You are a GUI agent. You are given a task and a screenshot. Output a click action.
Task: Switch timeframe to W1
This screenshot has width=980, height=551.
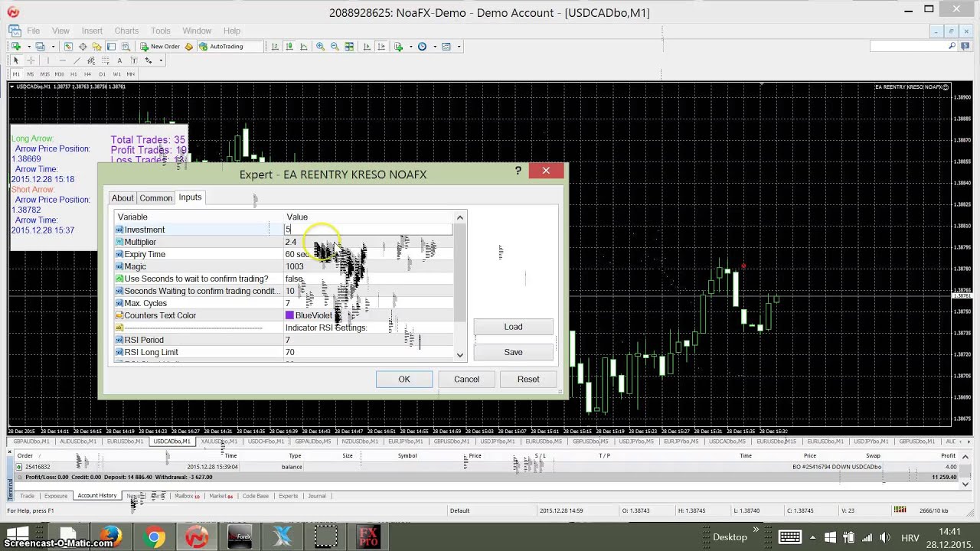tap(116, 74)
